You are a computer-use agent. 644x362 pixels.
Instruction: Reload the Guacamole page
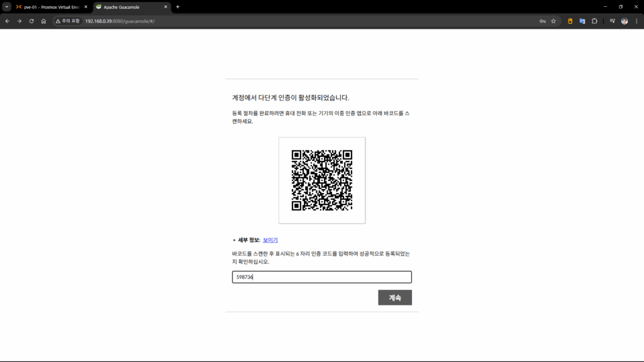click(31, 21)
